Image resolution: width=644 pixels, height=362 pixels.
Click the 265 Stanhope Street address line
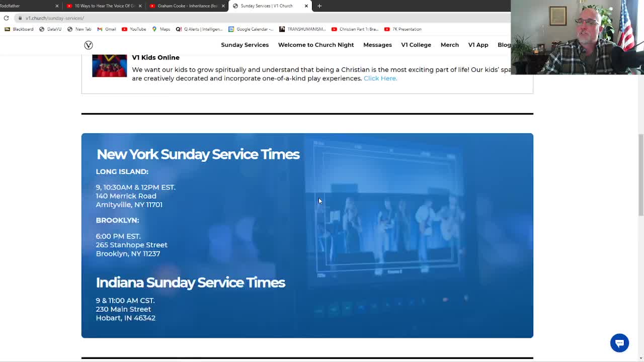[x=132, y=245]
